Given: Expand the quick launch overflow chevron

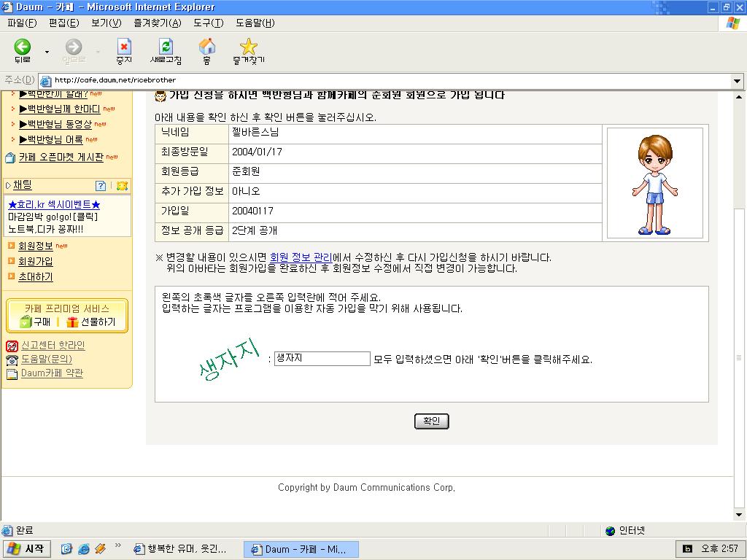Looking at the screenshot, I should pos(118,545).
